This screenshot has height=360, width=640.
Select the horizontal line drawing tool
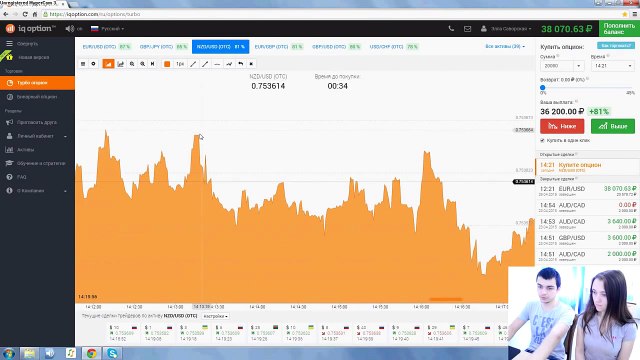(217, 64)
